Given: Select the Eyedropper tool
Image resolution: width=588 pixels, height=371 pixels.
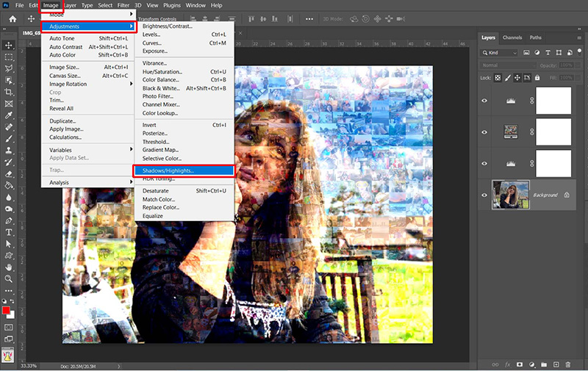Looking at the screenshot, I should (x=8, y=115).
